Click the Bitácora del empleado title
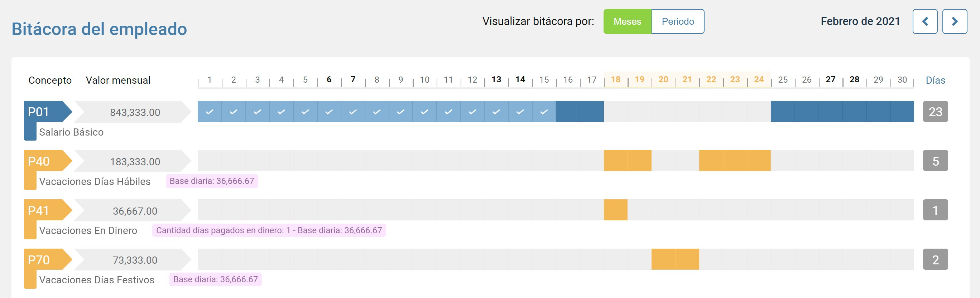980x298 pixels. [x=99, y=29]
